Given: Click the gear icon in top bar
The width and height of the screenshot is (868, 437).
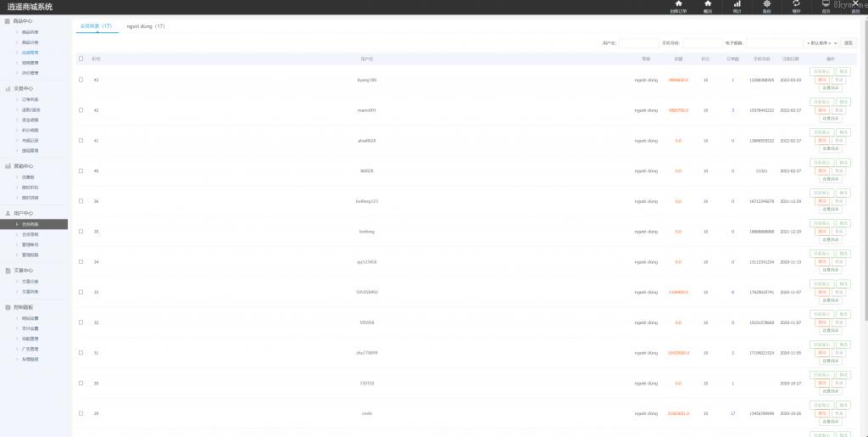Looking at the screenshot, I should point(766,4).
